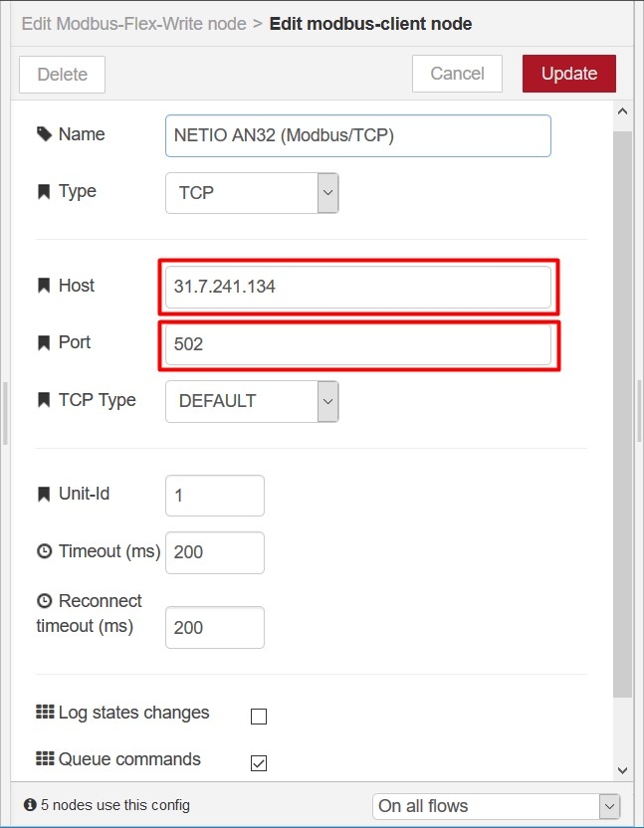Click the Timeout (ms) input field
Viewport: 644px width, 828px height.
point(214,552)
